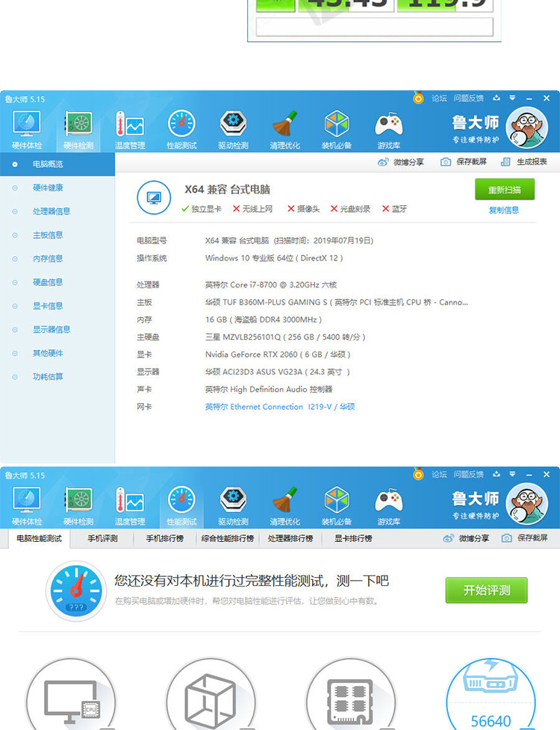Click the 鲁大师 mascot avatar in the lower window
Viewport: 560px width, 730px height.
tap(527, 503)
